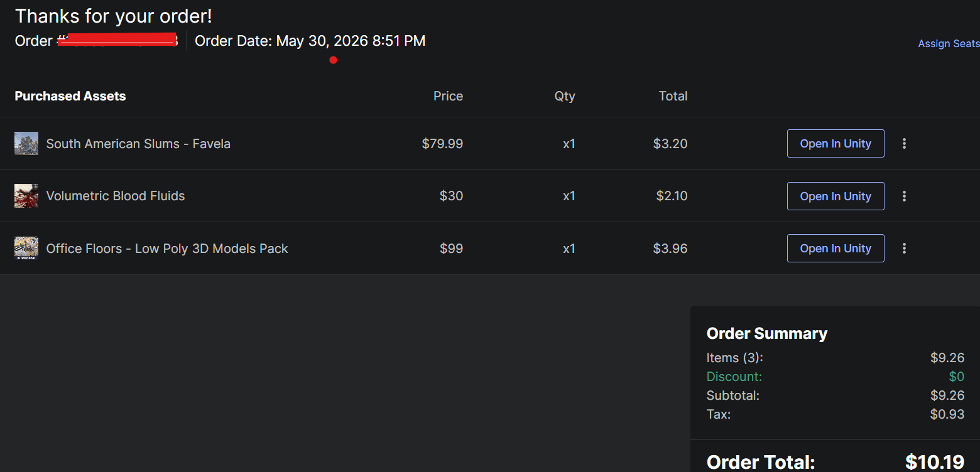Click the Price column header

coord(448,96)
